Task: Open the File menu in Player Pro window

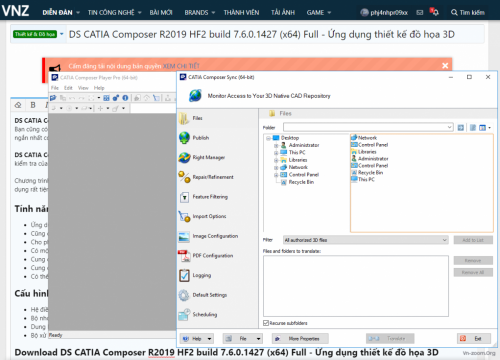Action: (x=55, y=88)
